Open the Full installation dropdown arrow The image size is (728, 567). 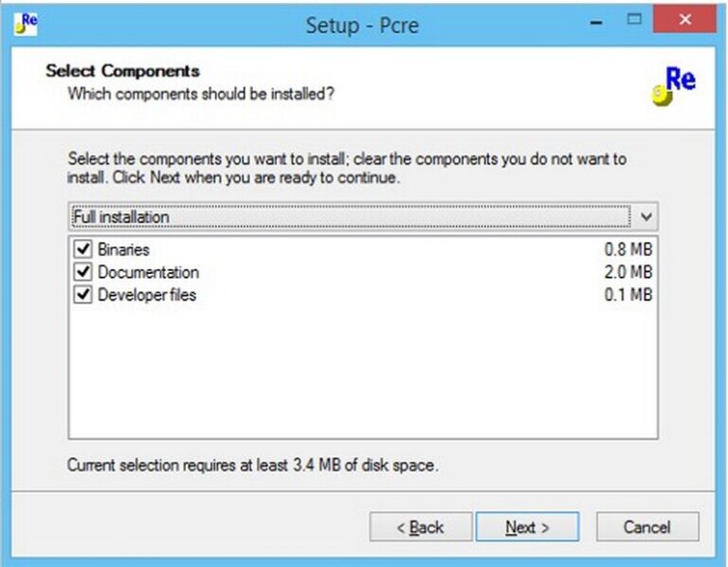pos(646,216)
